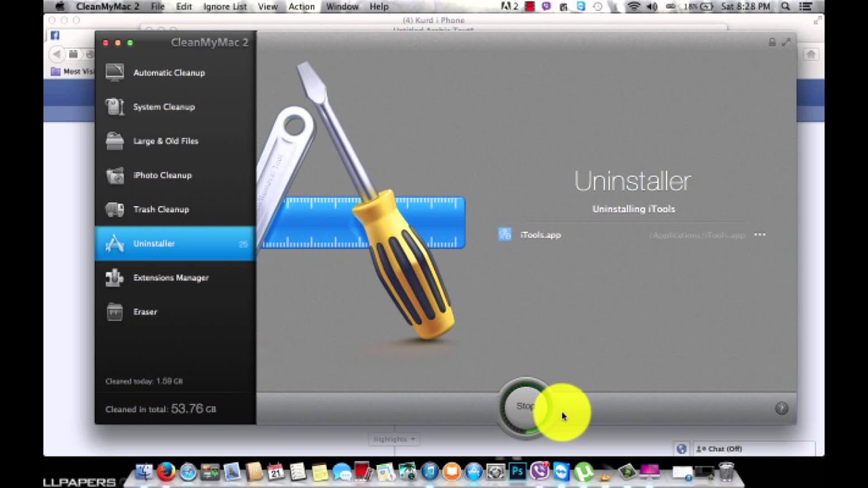This screenshot has height=488, width=868.
Task: Open the Facebook Chat (Off) bar
Action: [753, 449]
